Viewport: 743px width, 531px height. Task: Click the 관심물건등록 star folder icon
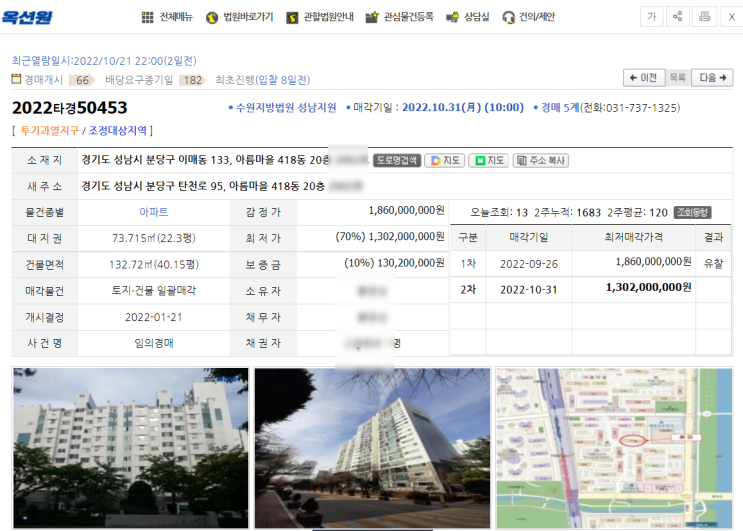(372, 18)
